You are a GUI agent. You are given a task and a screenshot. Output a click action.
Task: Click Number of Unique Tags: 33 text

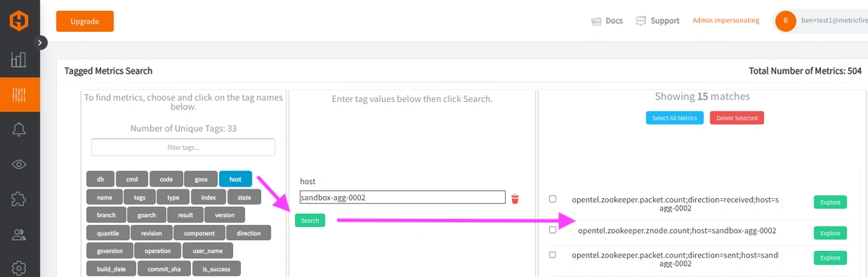click(x=184, y=129)
